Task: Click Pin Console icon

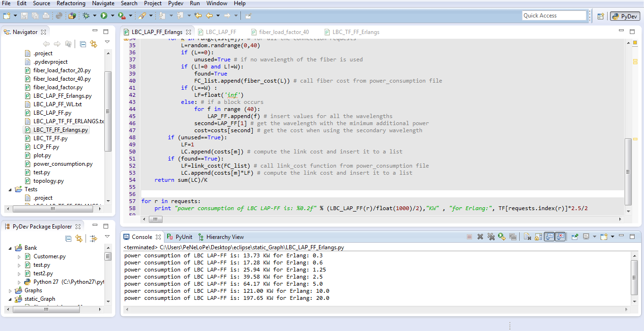Action: point(575,237)
